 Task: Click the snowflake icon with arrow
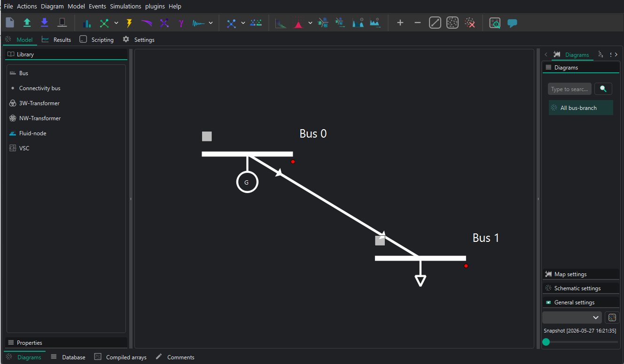coord(340,23)
